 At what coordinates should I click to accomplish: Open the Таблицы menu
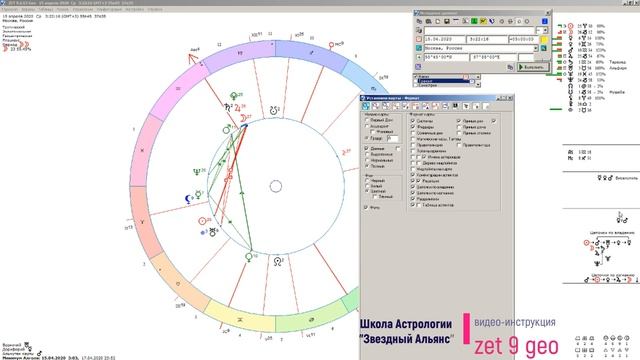(x=46, y=9)
